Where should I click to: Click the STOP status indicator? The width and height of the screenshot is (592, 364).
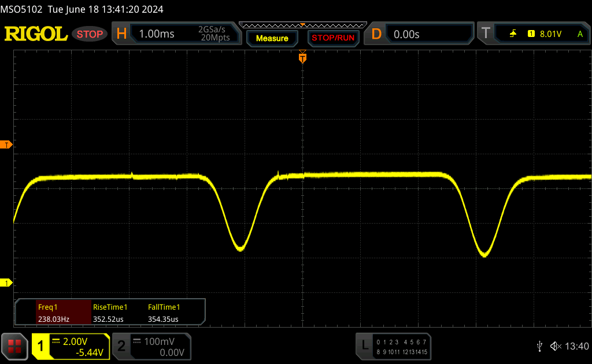[x=90, y=34]
